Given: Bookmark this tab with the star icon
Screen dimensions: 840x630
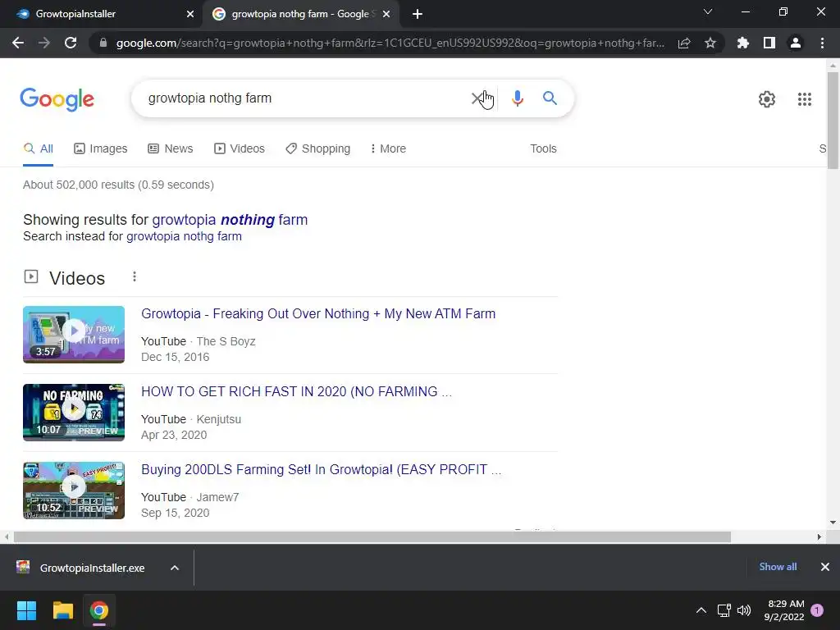Looking at the screenshot, I should pyautogui.click(x=710, y=43).
